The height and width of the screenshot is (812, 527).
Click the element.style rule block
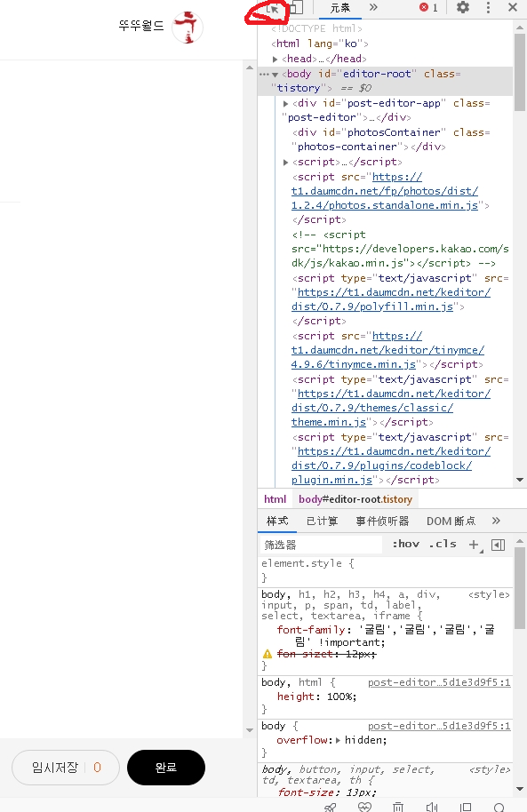click(x=386, y=570)
